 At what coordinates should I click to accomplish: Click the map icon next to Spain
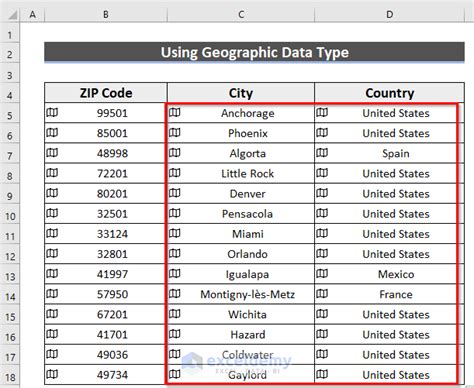click(322, 153)
